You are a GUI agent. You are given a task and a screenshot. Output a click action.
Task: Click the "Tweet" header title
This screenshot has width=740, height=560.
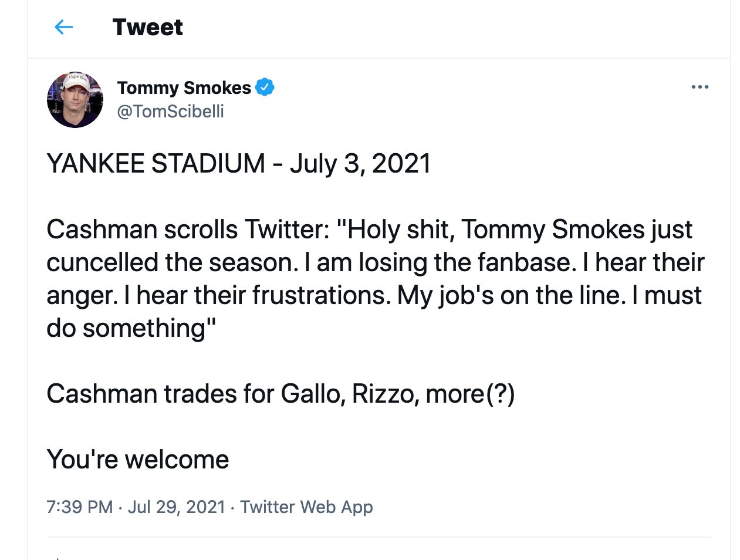coord(147,27)
